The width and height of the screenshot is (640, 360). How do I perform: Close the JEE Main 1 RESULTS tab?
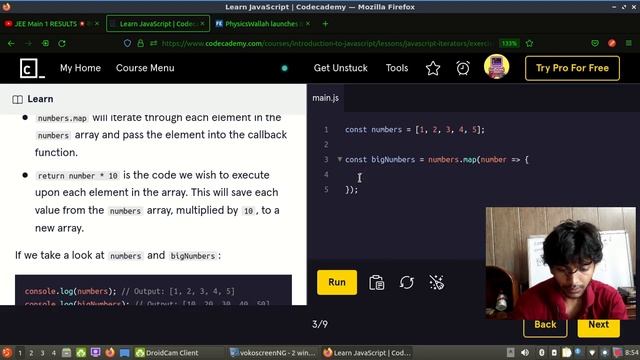coord(97,24)
